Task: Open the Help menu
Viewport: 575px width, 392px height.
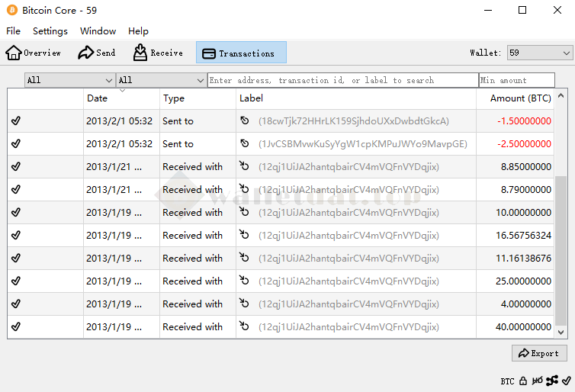Action: 138,31
